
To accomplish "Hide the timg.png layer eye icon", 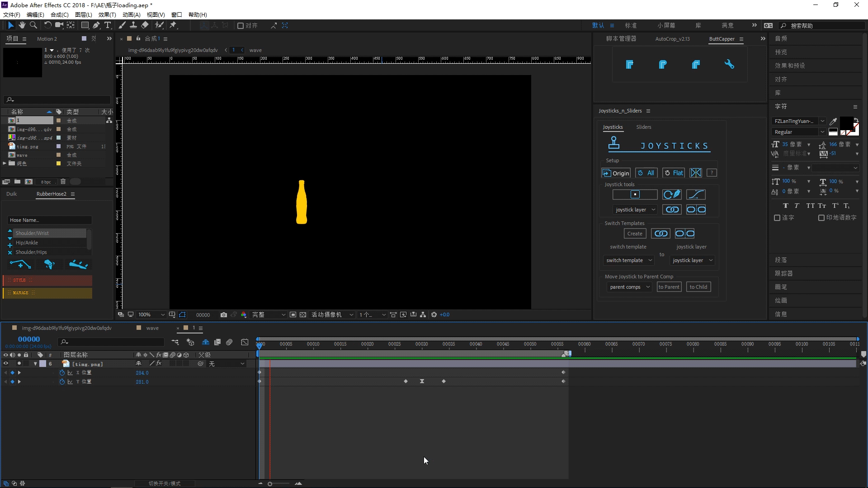I will click(6, 364).
